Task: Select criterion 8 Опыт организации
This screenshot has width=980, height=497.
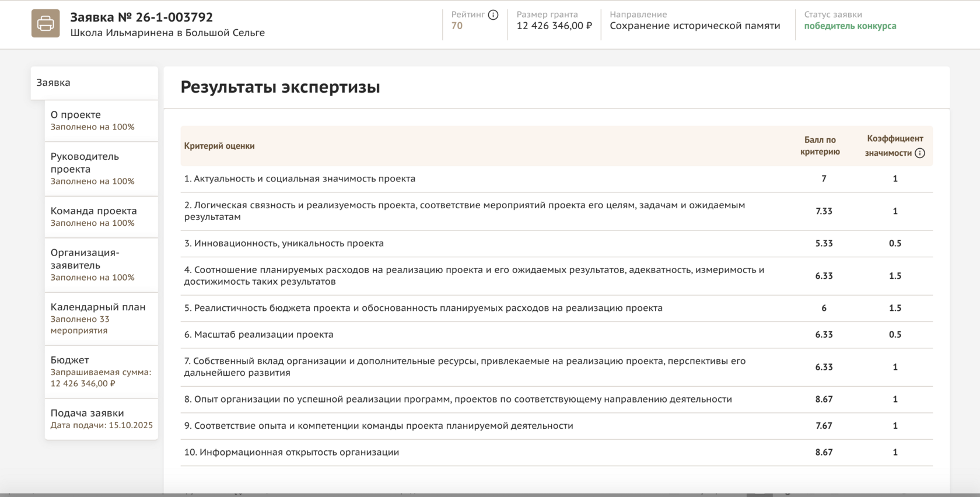Action: click(x=458, y=399)
